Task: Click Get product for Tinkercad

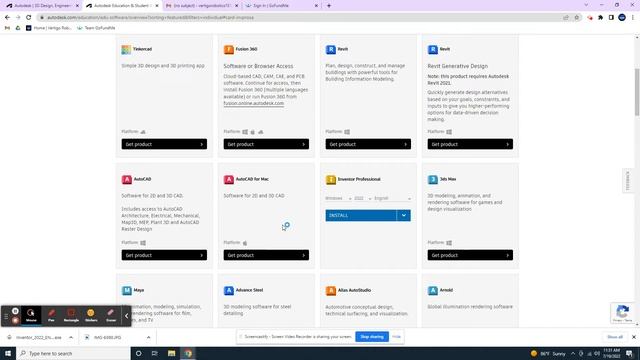Action: pos(164,144)
